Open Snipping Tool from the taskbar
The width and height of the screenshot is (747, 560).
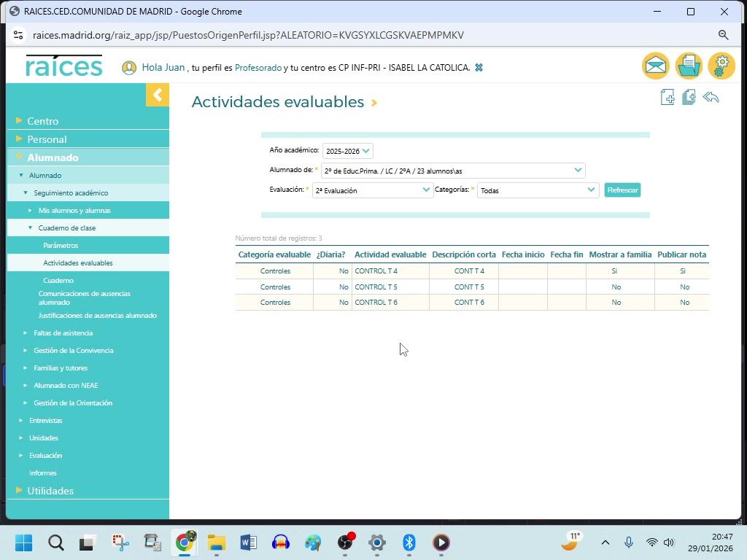120,542
